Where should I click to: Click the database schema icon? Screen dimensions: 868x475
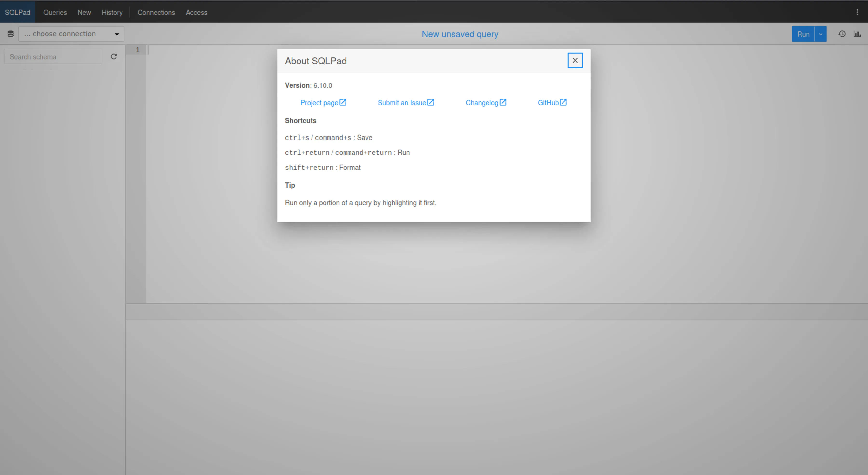(10, 34)
